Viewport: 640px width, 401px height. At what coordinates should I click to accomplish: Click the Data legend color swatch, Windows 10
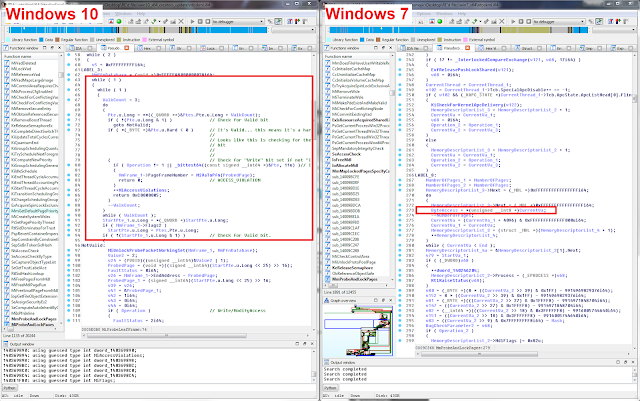(x=41, y=40)
